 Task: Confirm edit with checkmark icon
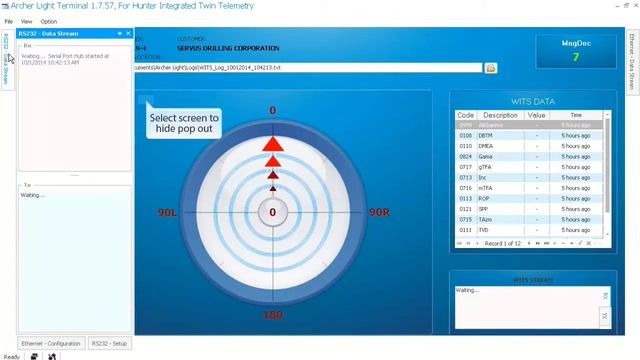[x=580, y=243]
